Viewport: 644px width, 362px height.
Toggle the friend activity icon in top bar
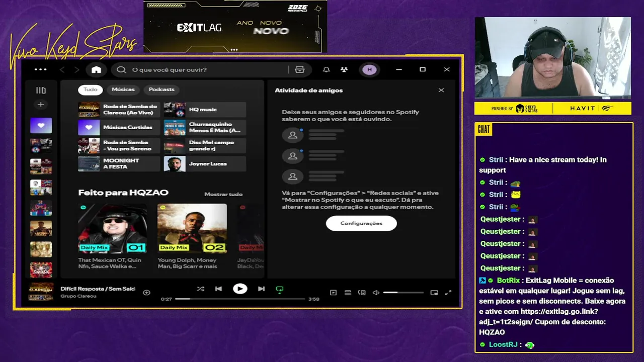pos(344,70)
